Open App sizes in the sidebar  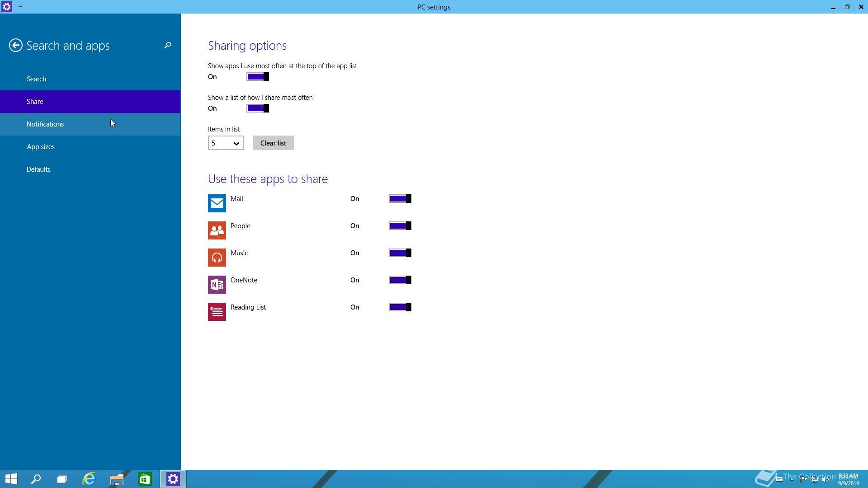[x=90, y=147]
